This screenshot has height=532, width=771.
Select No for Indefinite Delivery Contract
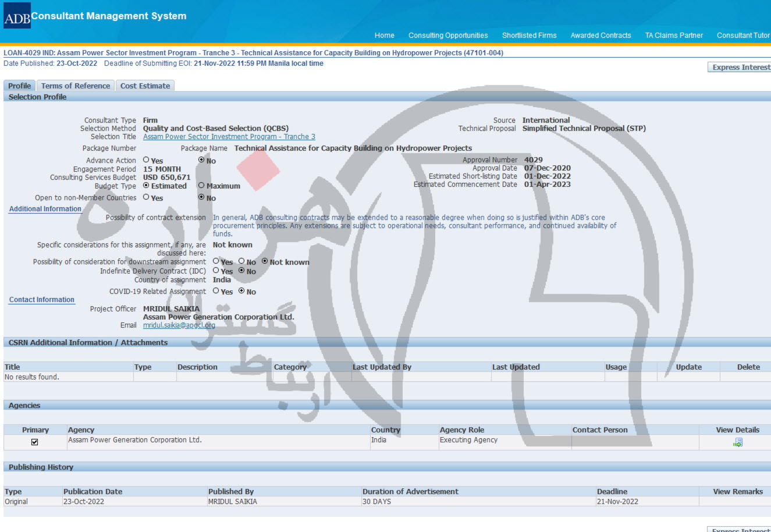241,271
